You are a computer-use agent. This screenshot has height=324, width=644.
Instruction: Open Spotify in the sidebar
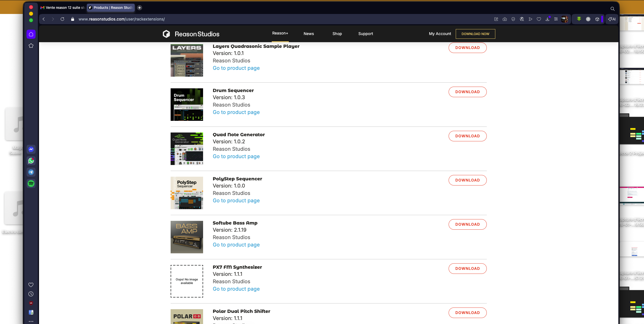point(31,184)
